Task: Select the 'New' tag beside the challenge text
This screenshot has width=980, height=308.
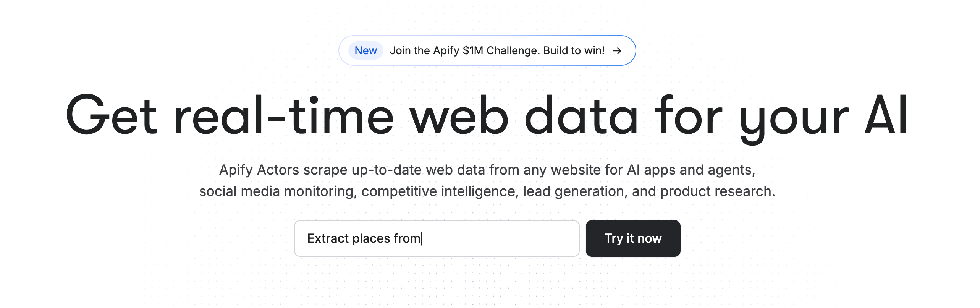Action: tap(365, 50)
